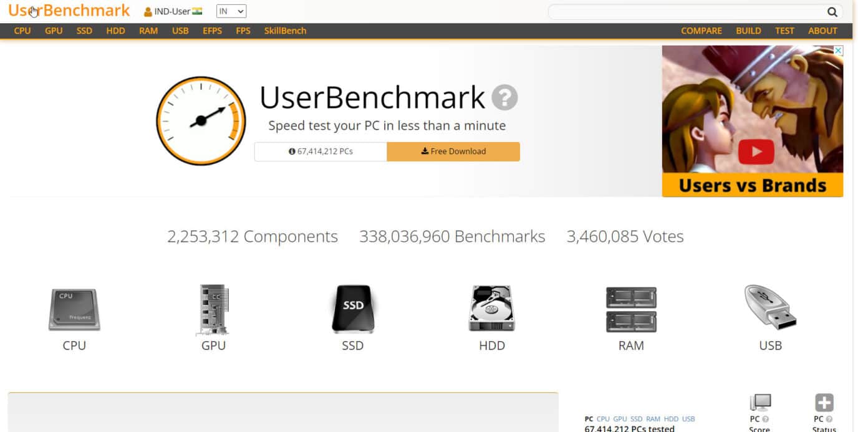Open the SSD benchmarks via its icon
Image resolution: width=868 pixels, height=432 pixels.
click(352, 310)
